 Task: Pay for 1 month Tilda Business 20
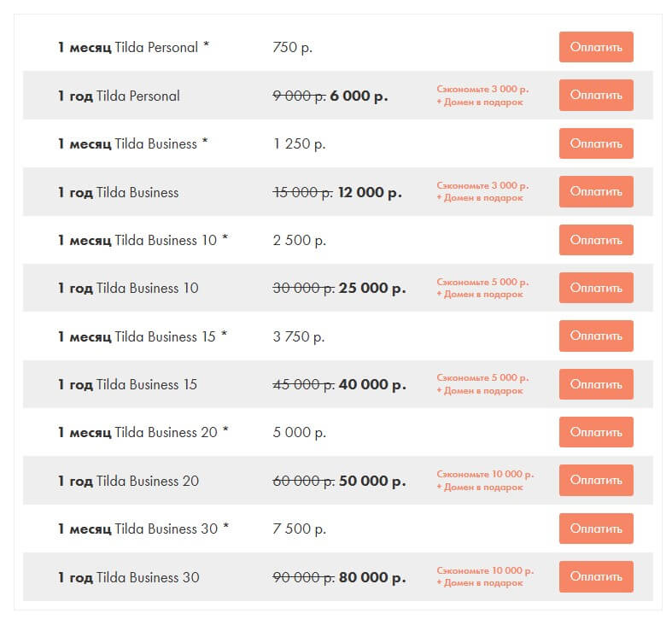click(x=596, y=432)
